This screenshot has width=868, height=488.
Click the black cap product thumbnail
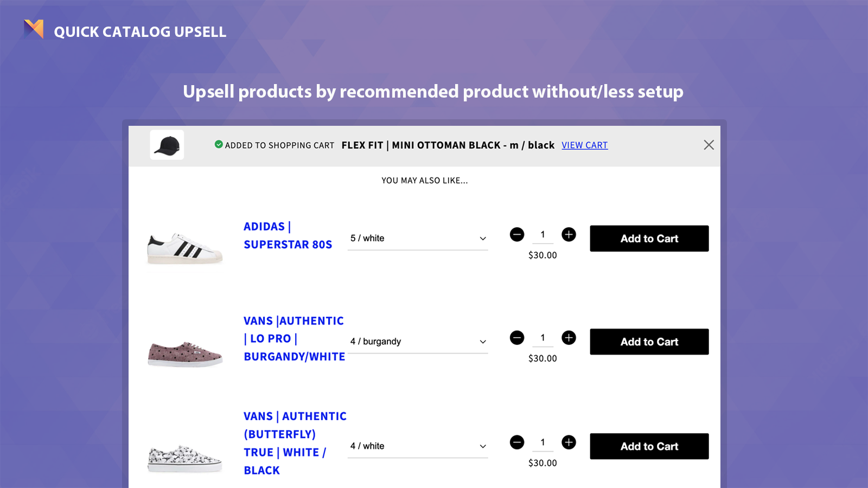pos(167,145)
